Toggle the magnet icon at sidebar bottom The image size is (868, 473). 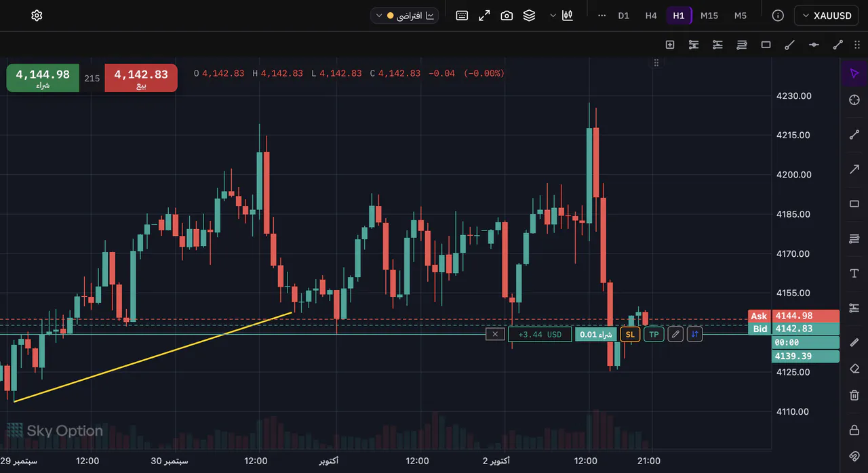[854, 456]
